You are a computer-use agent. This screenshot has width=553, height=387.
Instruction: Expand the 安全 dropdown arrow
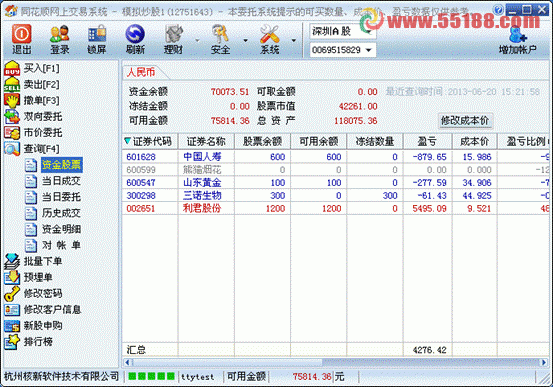pos(245,40)
